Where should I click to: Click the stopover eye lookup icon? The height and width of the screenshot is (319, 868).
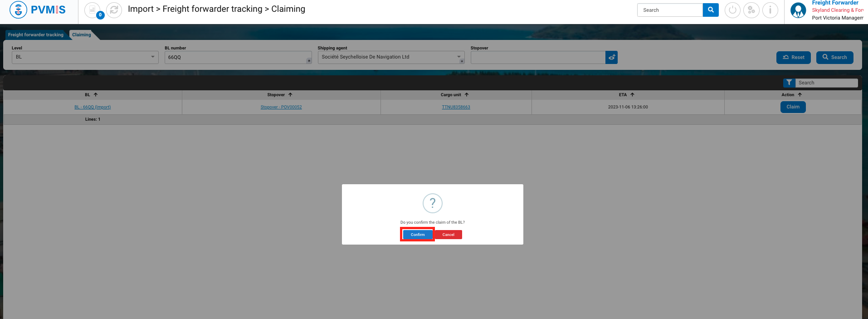click(611, 58)
